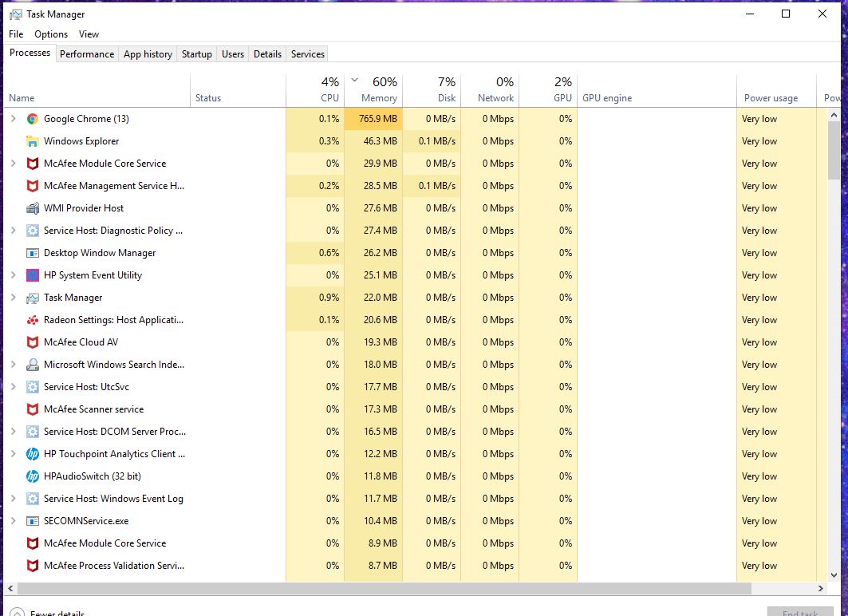Screen dimensions: 848x616
Task: Sort by the Network column header
Action: pos(490,90)
